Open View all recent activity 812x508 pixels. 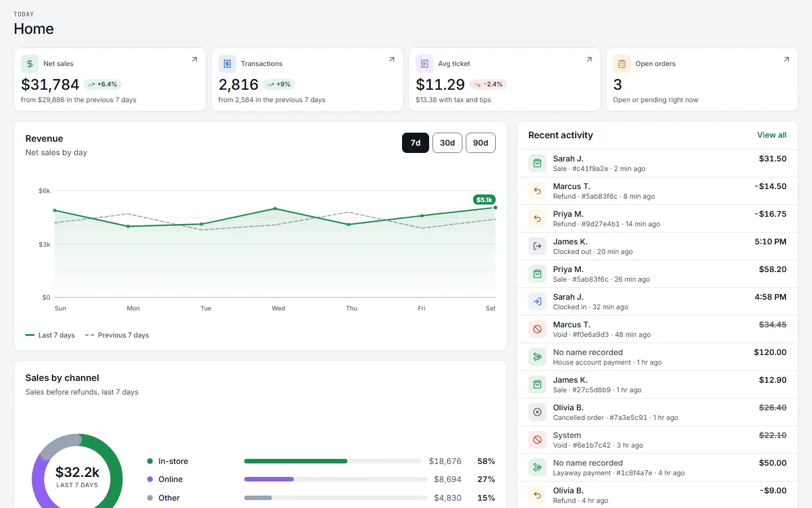click(771, 135)
